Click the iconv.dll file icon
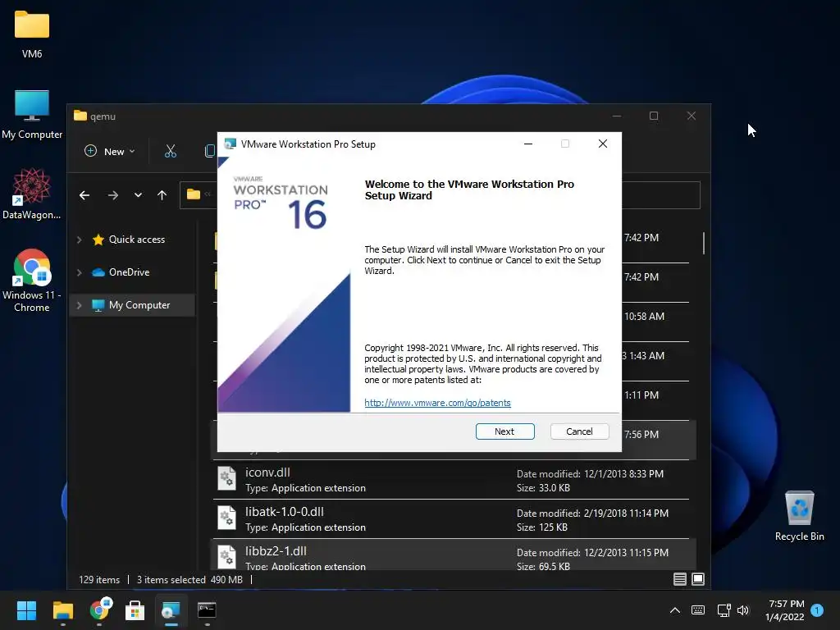 [226, 478]
